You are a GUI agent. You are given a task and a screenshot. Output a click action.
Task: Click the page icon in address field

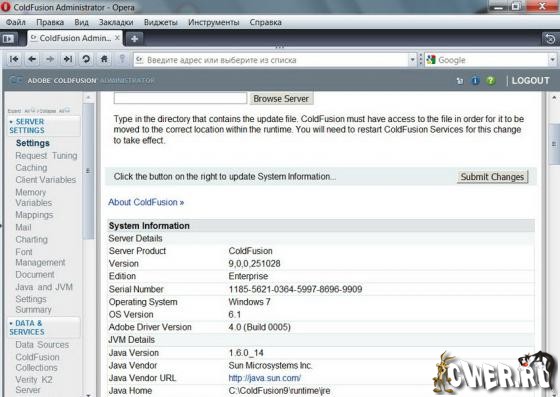pyautogui.click(x=140, y=60)
